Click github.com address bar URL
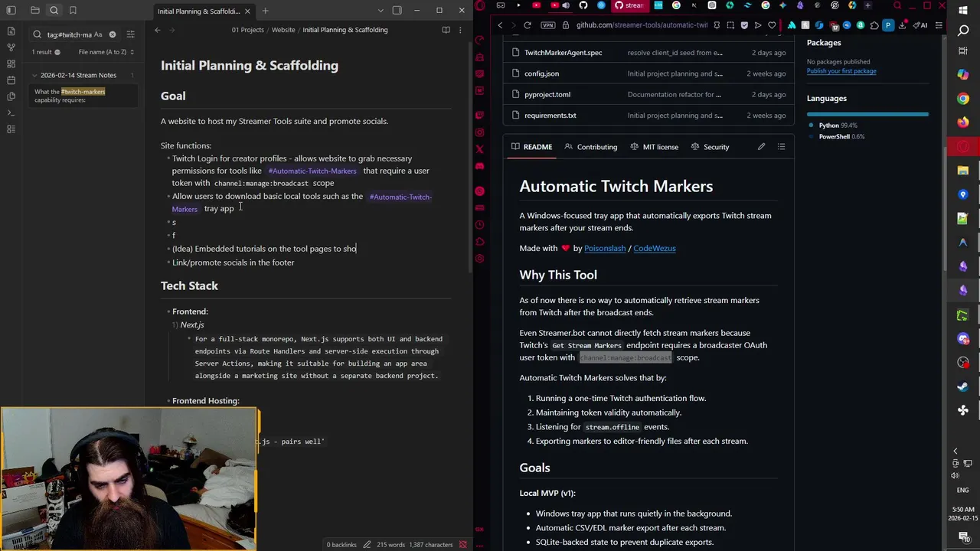Image resolution: width=980 pixels, height=551 pixels. (642, 25)
